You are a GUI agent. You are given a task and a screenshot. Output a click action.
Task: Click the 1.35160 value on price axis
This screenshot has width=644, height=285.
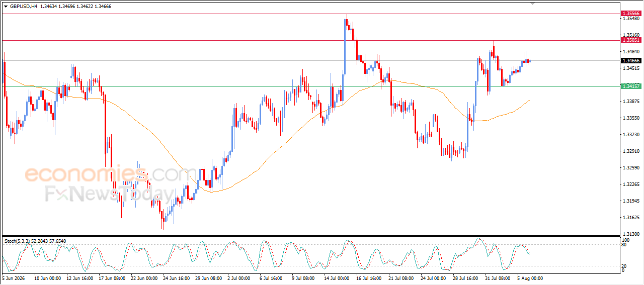(631, 35)
